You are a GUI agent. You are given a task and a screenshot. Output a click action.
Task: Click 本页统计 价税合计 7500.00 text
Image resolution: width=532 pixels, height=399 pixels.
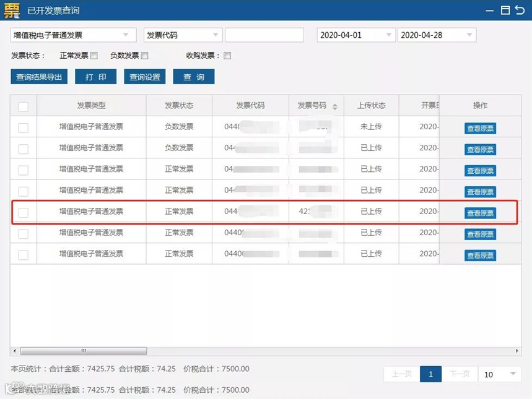217,369
